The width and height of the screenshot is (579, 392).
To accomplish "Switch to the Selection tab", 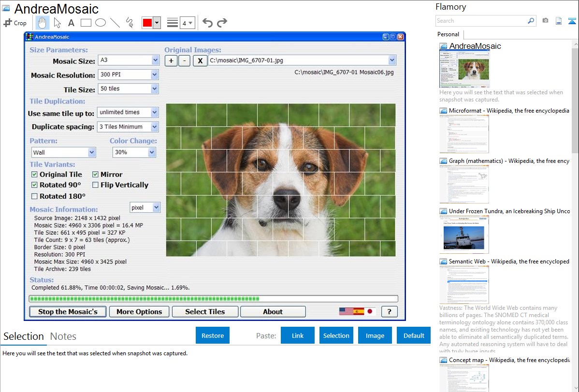I will pyautogui.click(x=24, y=336).
